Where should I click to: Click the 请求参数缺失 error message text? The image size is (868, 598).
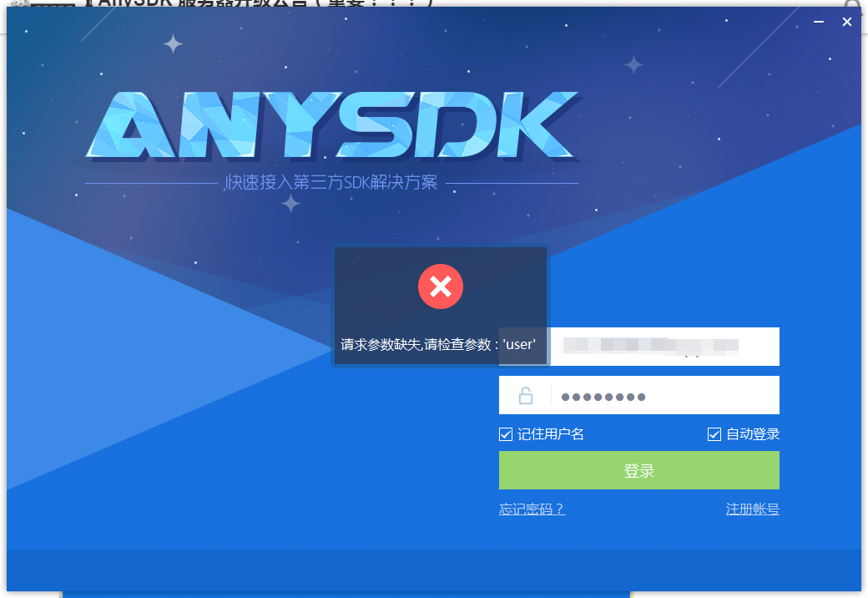tap(438, 344)
